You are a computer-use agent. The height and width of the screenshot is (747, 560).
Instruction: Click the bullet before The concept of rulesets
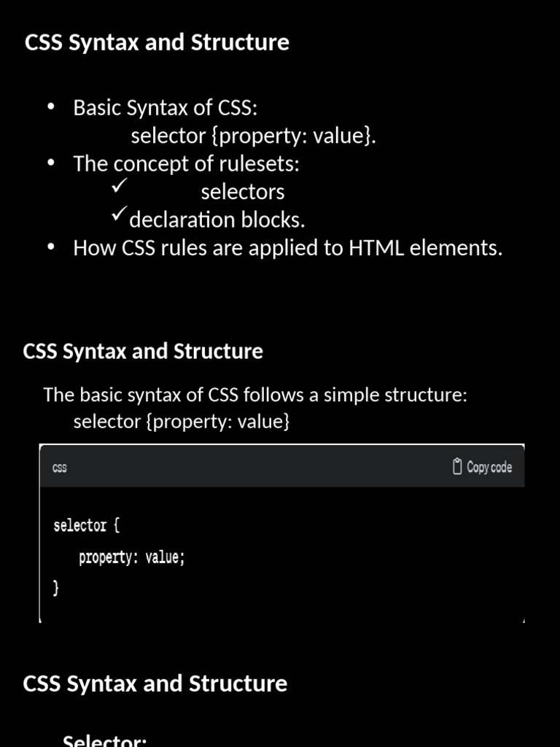pos(50,163)
